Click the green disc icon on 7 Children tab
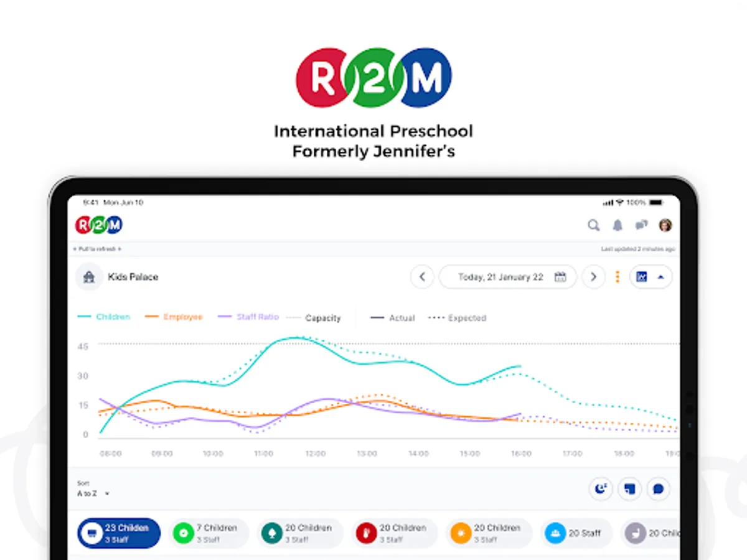 (x=183, y=533)
